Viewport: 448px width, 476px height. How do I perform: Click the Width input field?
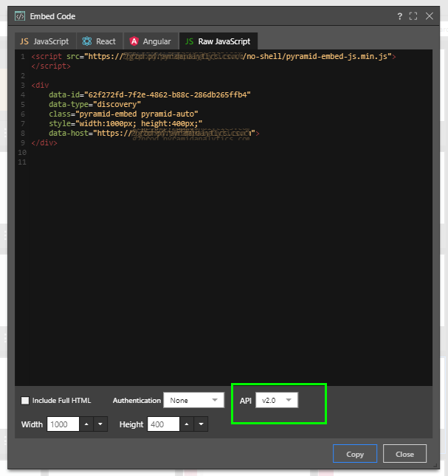[63, 424]
